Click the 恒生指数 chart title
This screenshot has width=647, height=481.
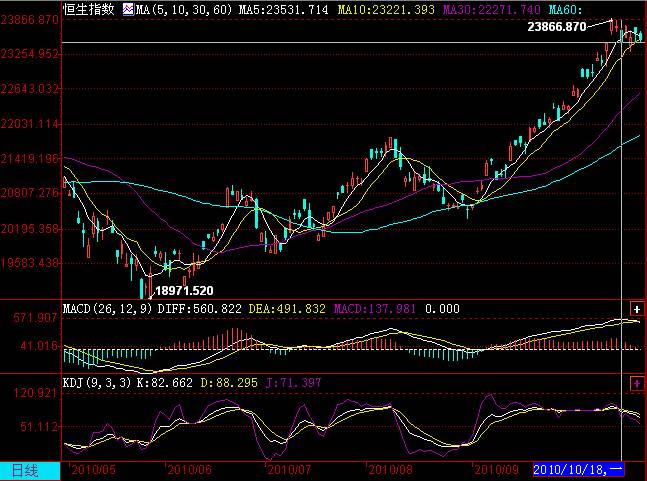tap(89, 9)
